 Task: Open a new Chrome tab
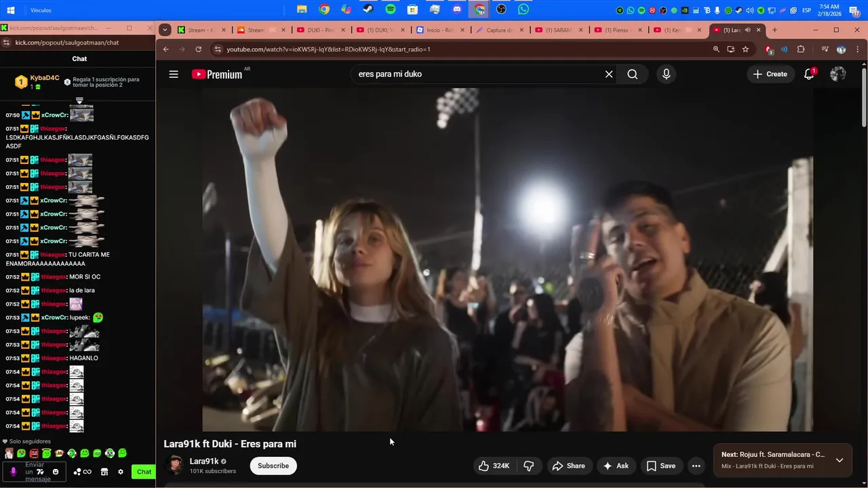coord(774,30)
